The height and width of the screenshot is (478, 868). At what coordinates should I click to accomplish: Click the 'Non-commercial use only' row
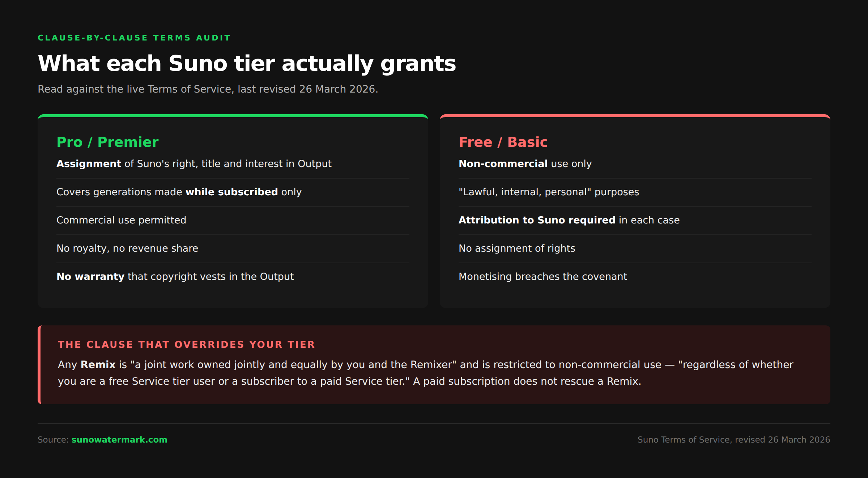click(x=635, y=164)
